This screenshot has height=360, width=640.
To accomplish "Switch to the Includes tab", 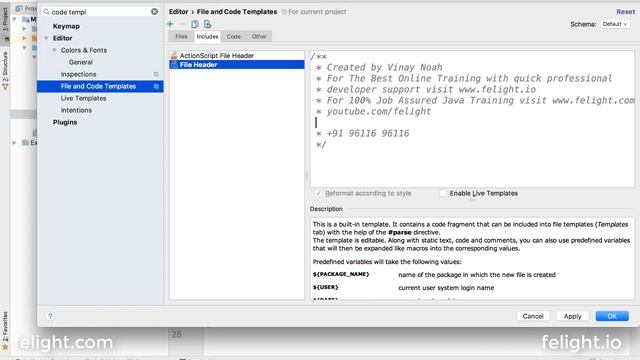I will [207, 36].
